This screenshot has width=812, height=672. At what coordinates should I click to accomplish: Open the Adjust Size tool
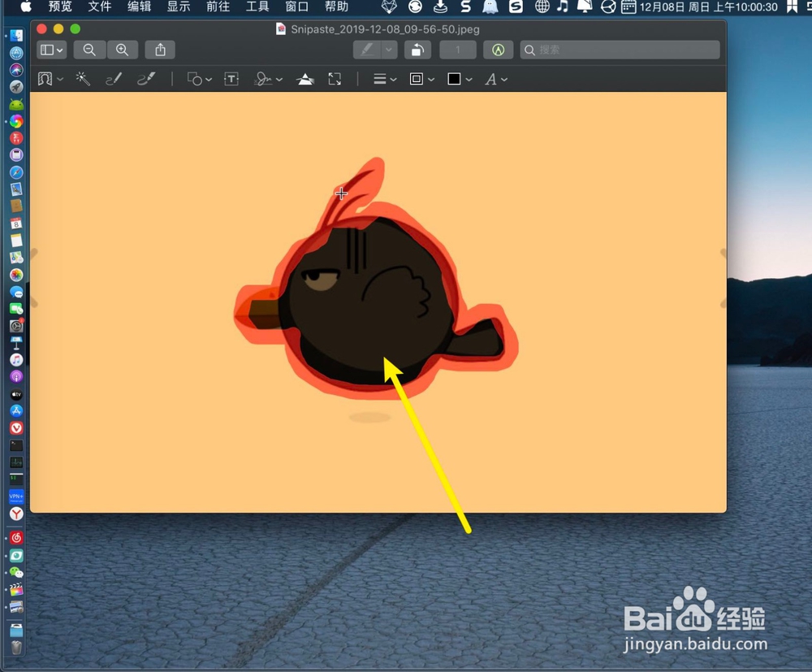coord(335,79)
